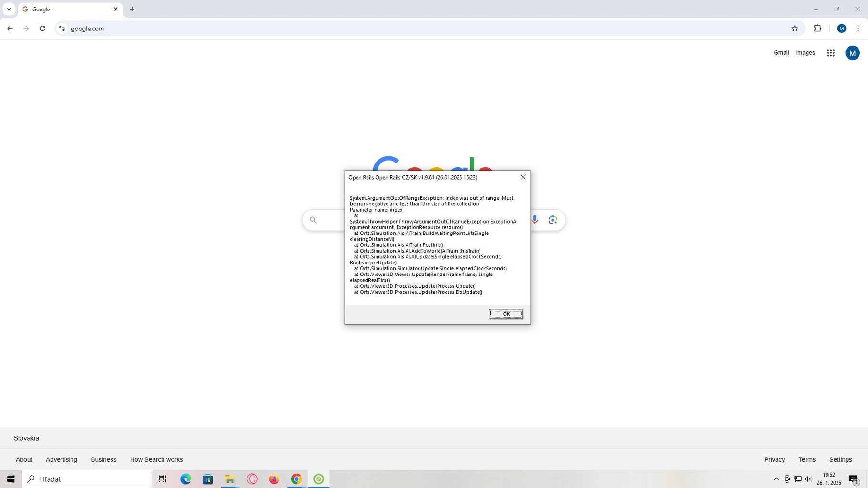Go back to previous page
Screen dimensions: 868x488
[10, 29]
